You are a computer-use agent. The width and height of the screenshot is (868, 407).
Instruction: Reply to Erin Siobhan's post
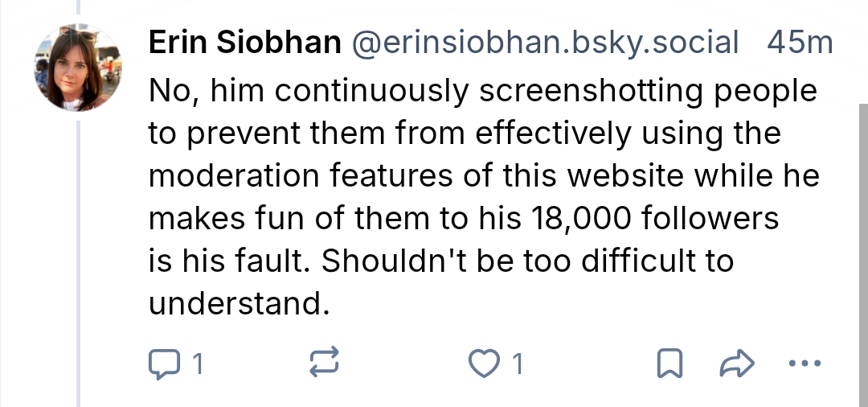[164, 365]
